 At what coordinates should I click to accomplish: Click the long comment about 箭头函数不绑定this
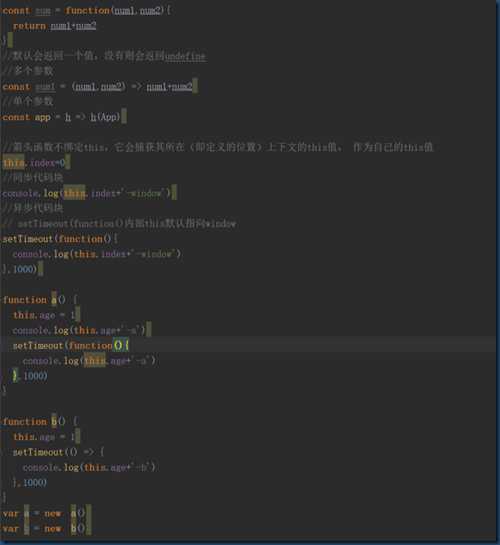point(218,147)
